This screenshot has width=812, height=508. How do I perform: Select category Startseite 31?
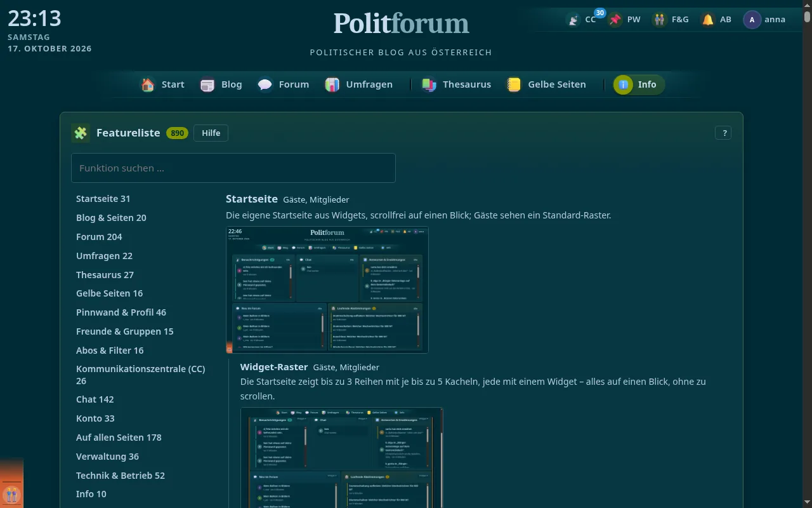103,199
